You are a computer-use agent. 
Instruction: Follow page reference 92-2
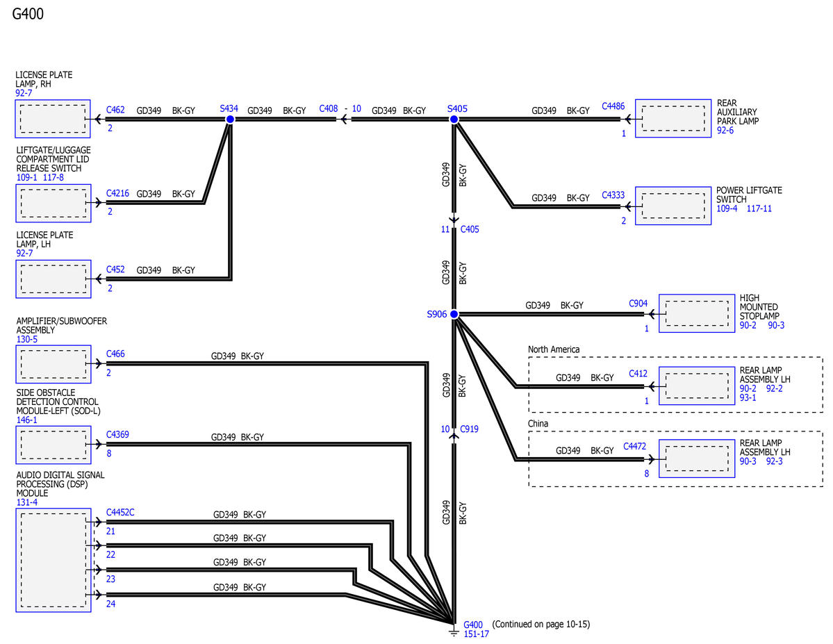pos(774,388)
